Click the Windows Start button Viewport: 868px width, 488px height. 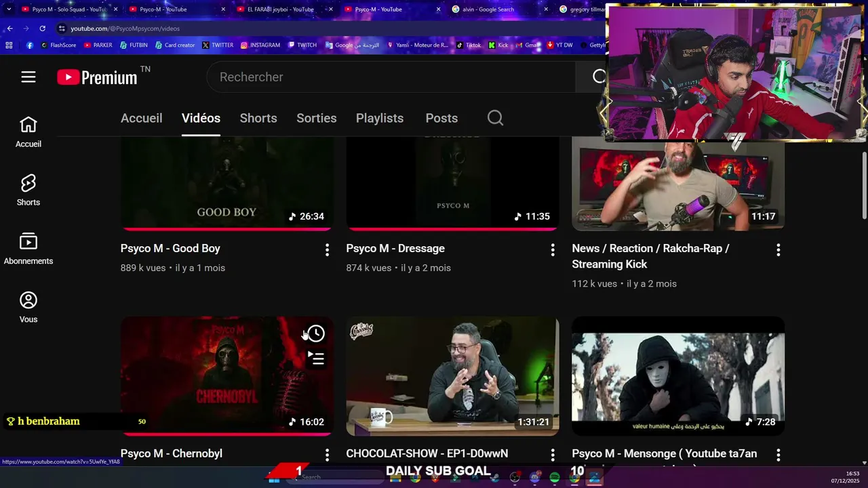click(x=274, y=478)
